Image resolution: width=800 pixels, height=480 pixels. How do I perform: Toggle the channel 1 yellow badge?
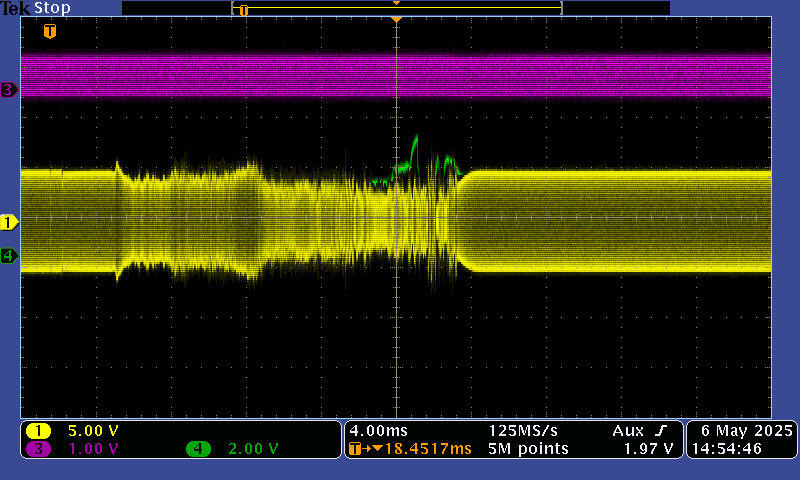tap(39, 431)
